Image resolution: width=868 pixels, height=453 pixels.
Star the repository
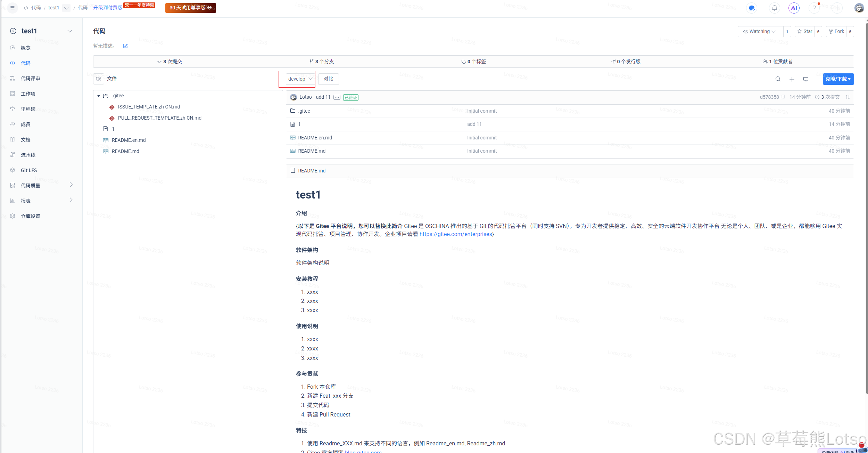tap(805, 32)
